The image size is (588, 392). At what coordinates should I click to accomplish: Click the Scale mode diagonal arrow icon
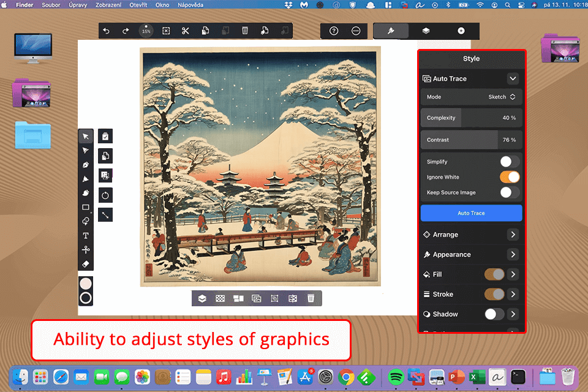pyautogui.click(x=105, y=215)
